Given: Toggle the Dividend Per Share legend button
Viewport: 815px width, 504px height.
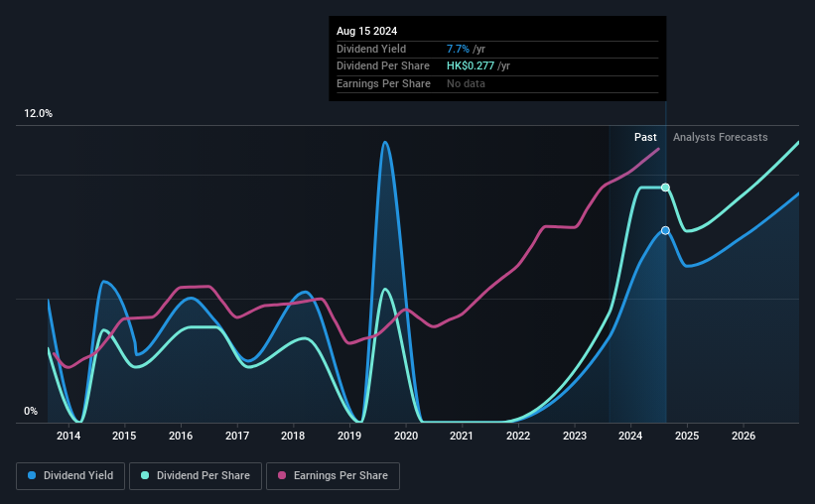Looking at the screenshot, I should [x=196, y=476].
